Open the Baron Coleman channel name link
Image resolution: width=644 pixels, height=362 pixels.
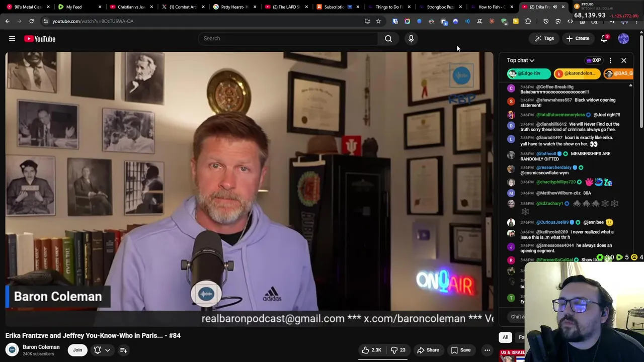[x=41, y=347]
